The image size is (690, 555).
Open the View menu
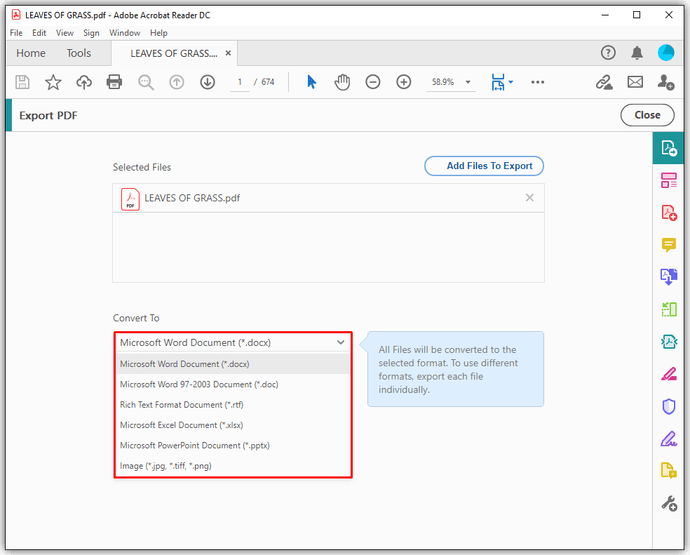pos(65,33)
